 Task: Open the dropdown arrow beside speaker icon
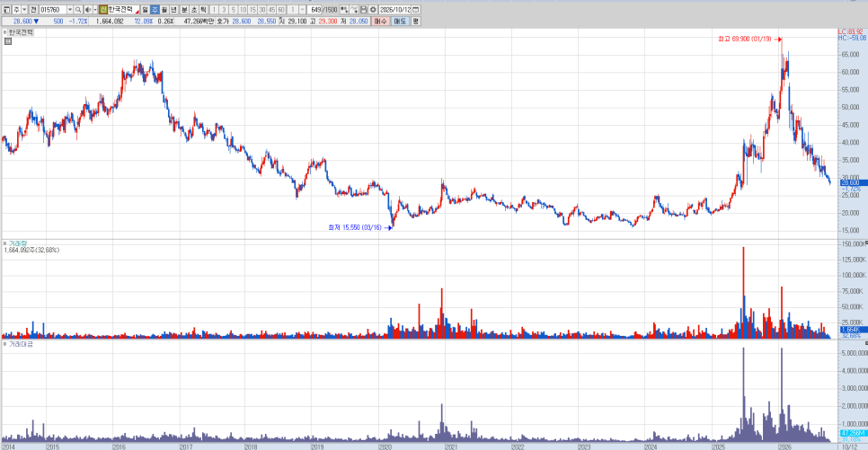pos(95,10)
